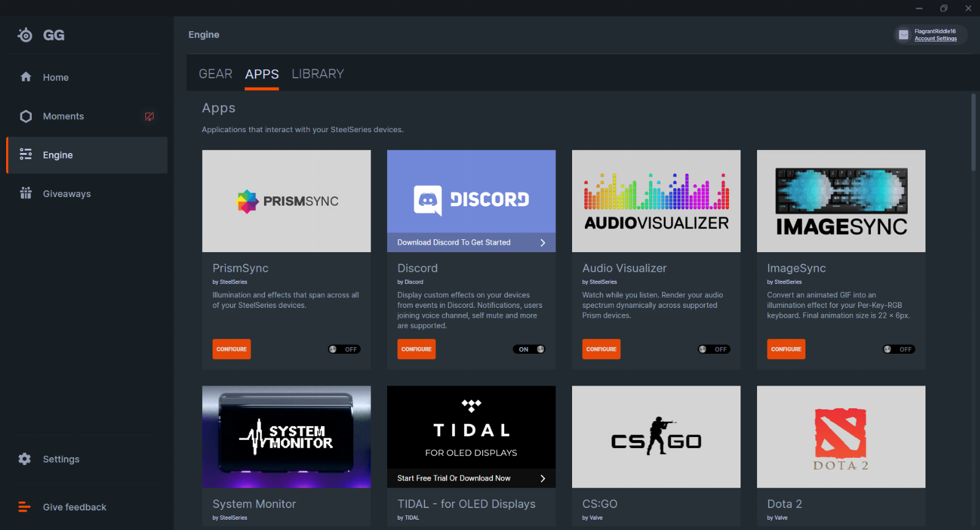This screenshot has height=530, width=980.
Task: Click the Give feedback lines icon
Action: (x=24, y=507)
